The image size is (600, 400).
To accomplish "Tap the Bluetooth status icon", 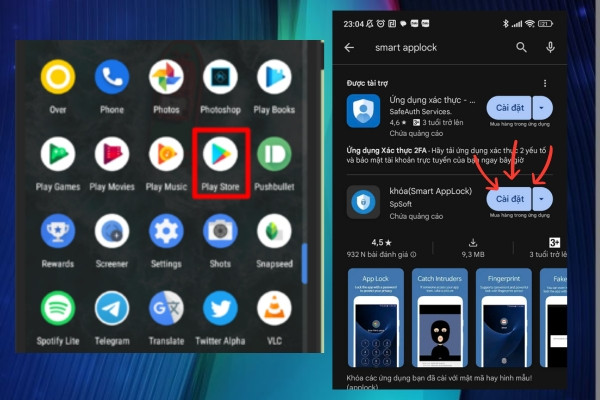I will pos(505,24).
